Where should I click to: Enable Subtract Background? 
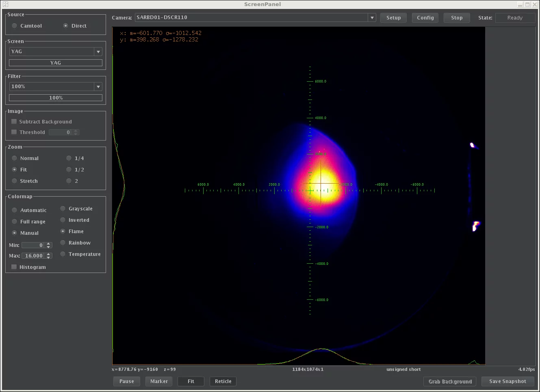[14, 121]
